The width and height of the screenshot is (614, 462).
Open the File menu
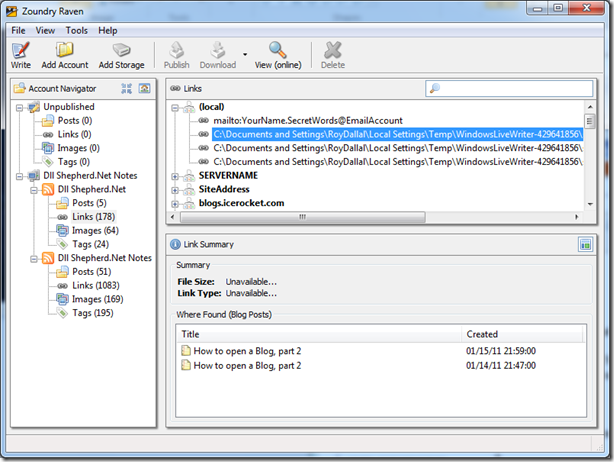19,31
